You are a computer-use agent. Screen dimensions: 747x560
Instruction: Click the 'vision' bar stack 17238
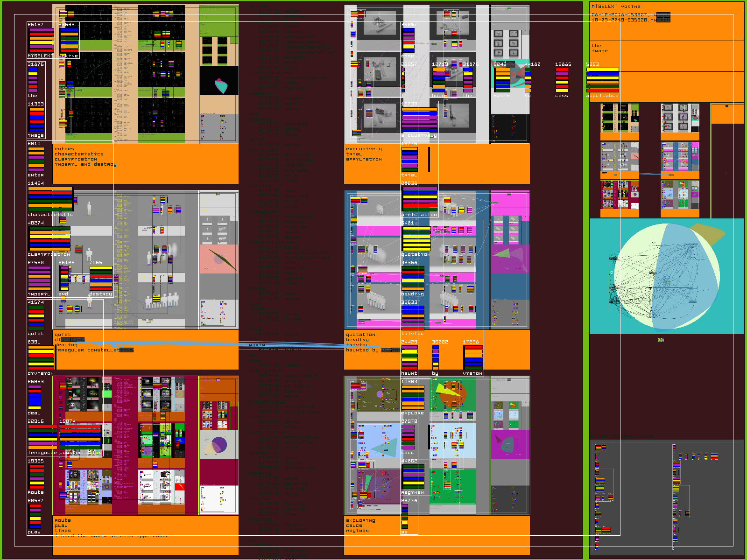point(473,357)
